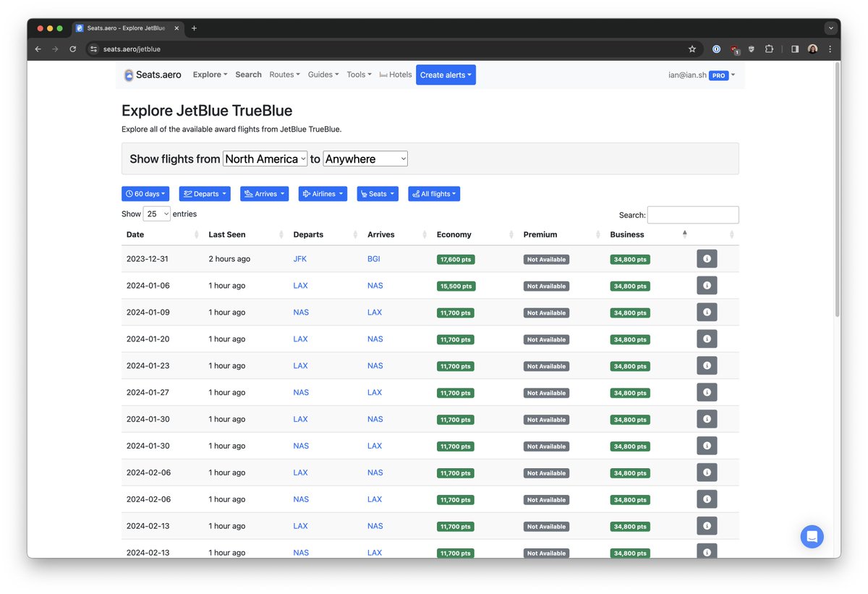The width and height of the screenshot is (868, 594).
Task: Open the Departs filter dropdown
Action: pos(205,194)
